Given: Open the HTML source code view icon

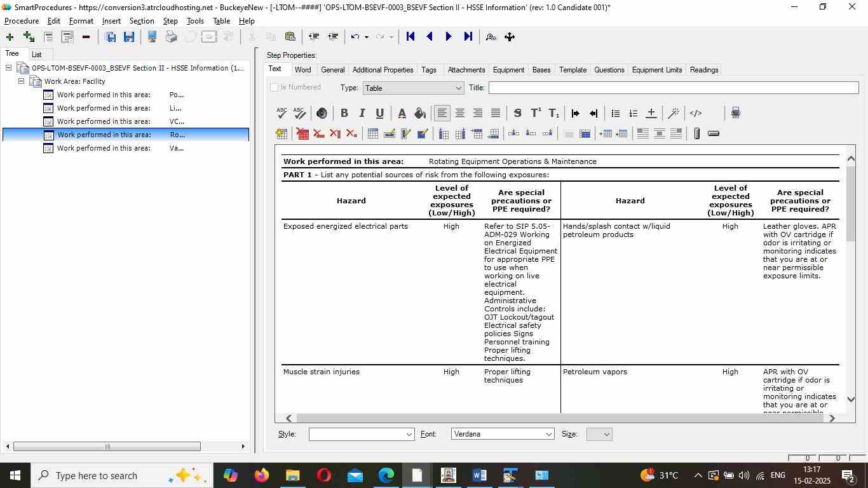Looking at the screenshot, I should (x=696, y=113).
